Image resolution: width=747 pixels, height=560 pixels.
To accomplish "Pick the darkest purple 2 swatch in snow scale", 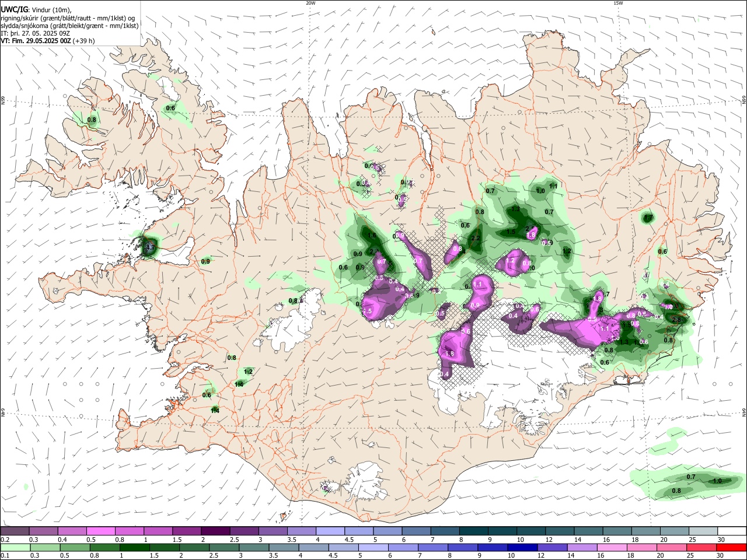I will [x=215, y=531].
